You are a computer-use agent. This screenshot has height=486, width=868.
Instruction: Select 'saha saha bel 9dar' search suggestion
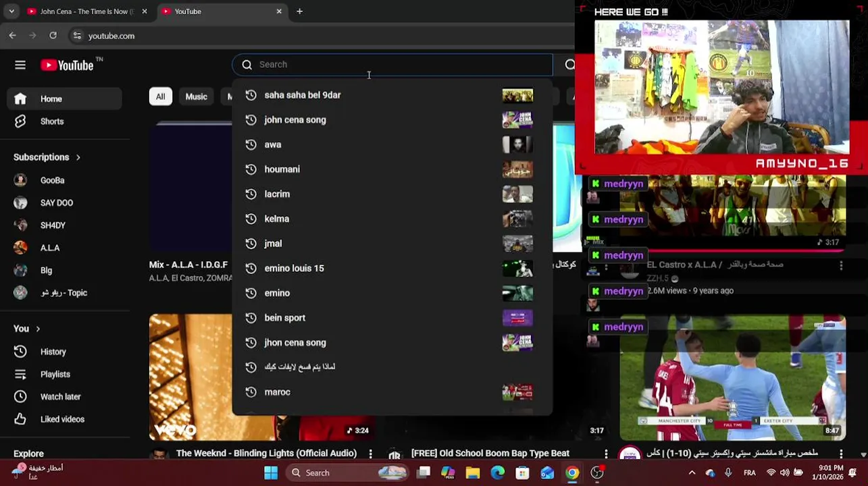coord(392,95)
